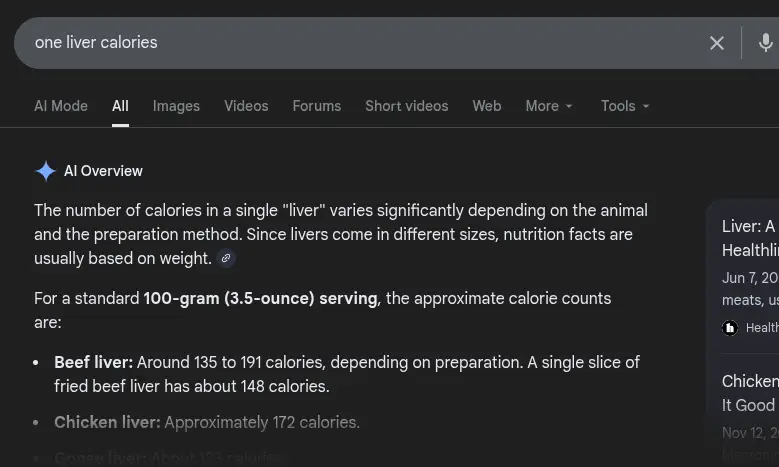Select the Images tab

point(176,106)
